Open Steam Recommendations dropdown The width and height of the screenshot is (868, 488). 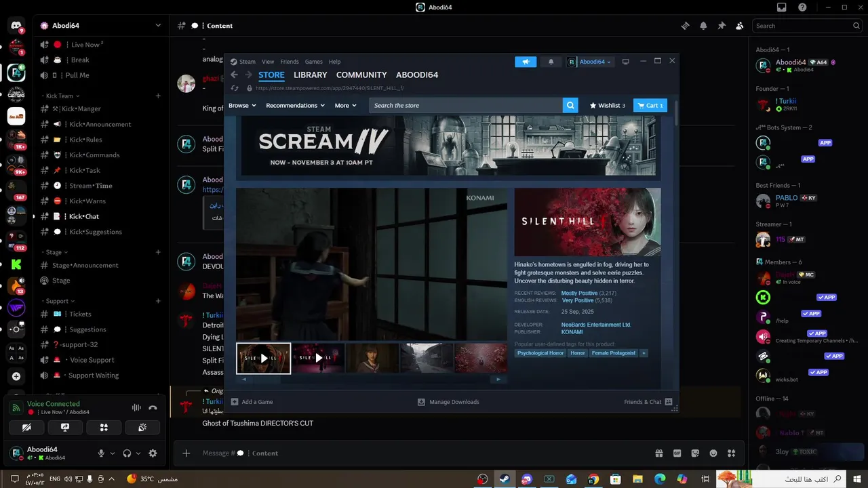pos(295,106)
